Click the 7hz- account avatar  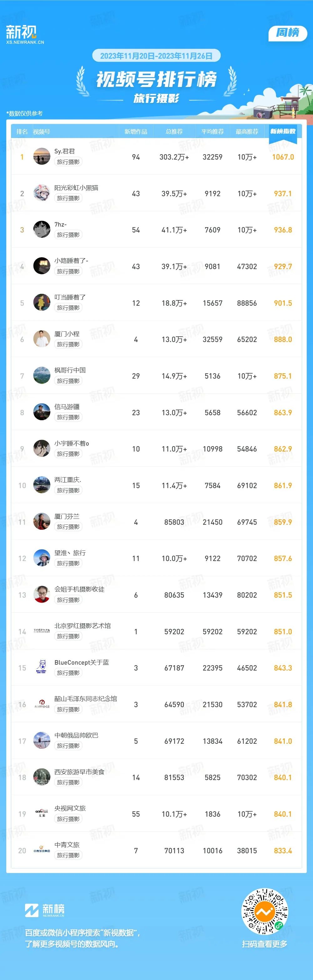[42, 229]
